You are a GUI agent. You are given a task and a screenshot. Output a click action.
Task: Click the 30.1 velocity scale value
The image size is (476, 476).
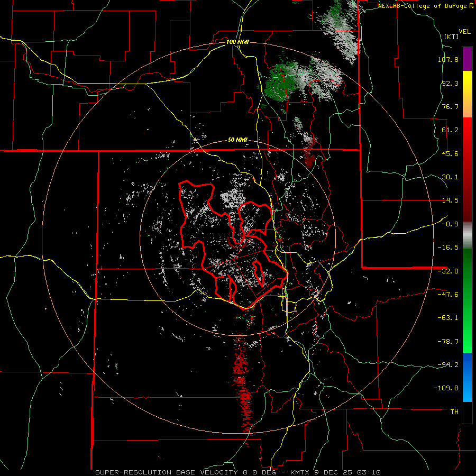[450, 177]
